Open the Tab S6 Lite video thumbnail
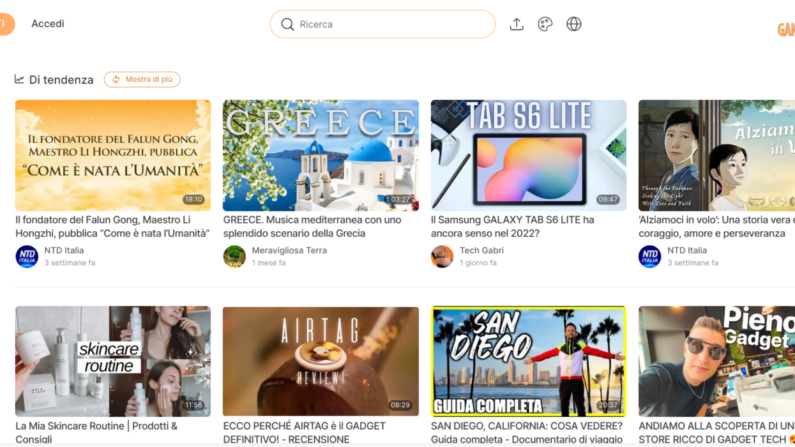 click(528, 156)
